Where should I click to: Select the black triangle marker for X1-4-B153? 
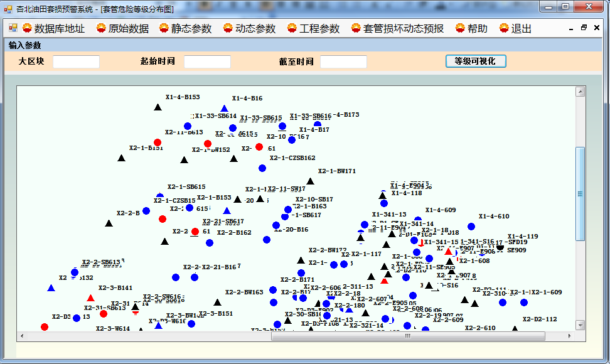158,107
